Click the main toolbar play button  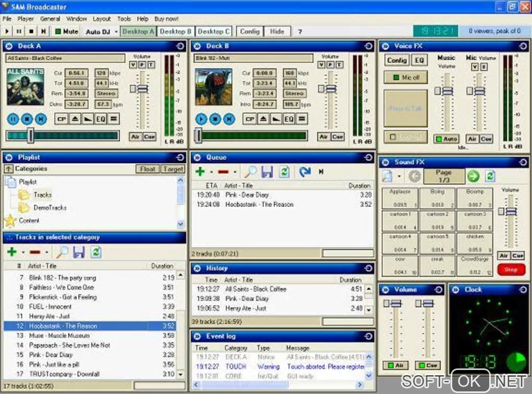(x=7, y=31)
